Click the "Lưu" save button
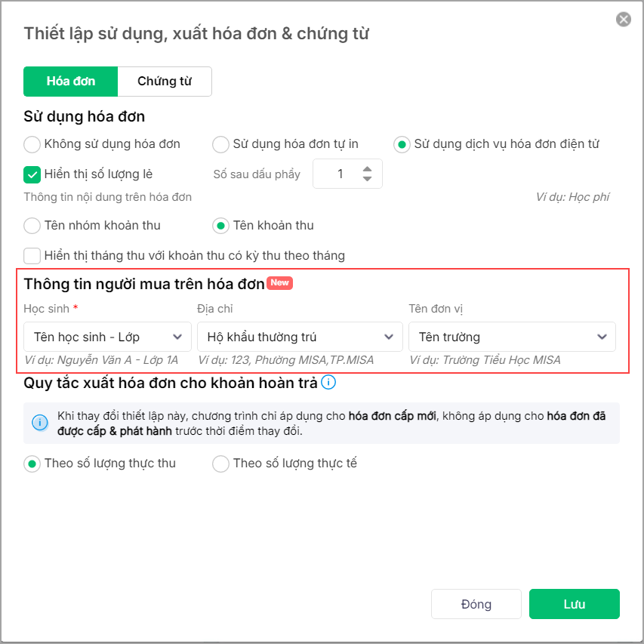 click(x=574, y=604)
